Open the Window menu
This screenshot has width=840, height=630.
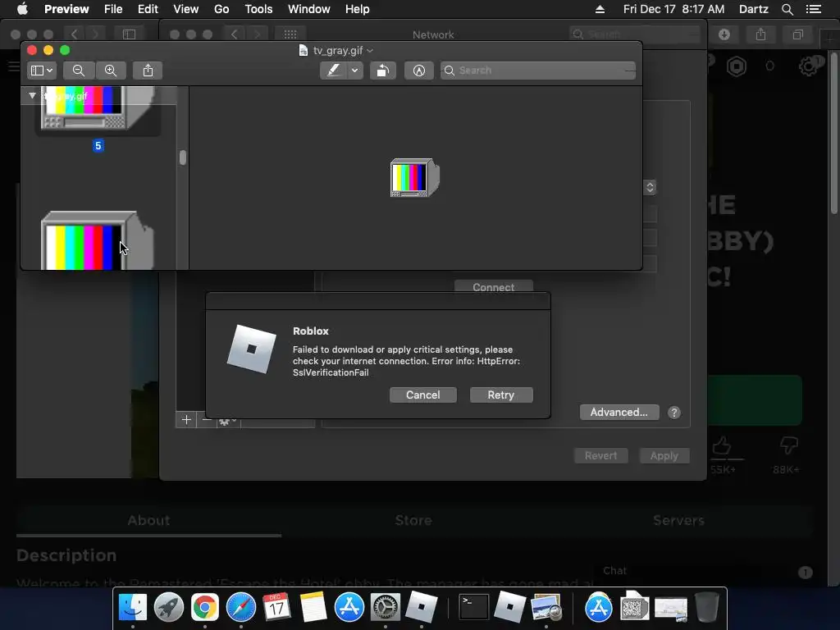[x=309, y=9]
